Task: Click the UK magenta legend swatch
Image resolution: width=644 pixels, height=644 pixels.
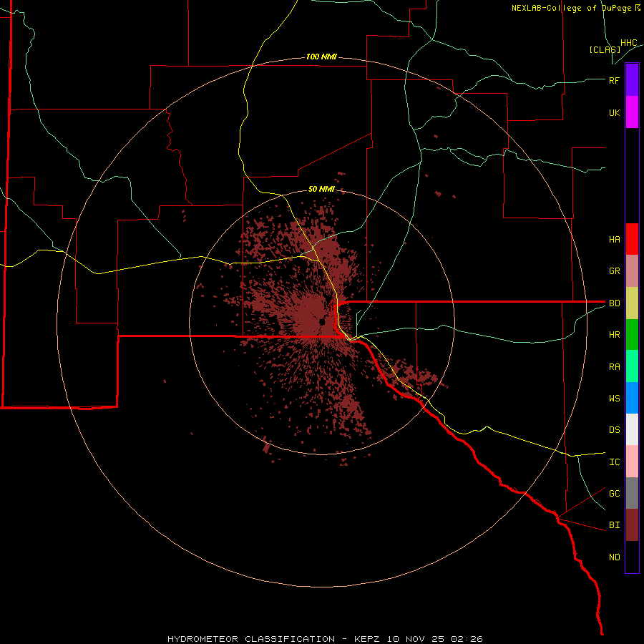Action: coord(632,112)
